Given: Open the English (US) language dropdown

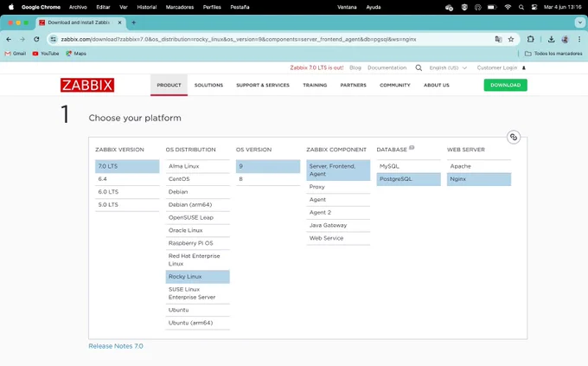Looking at the screenshot, I should point(448,68).
